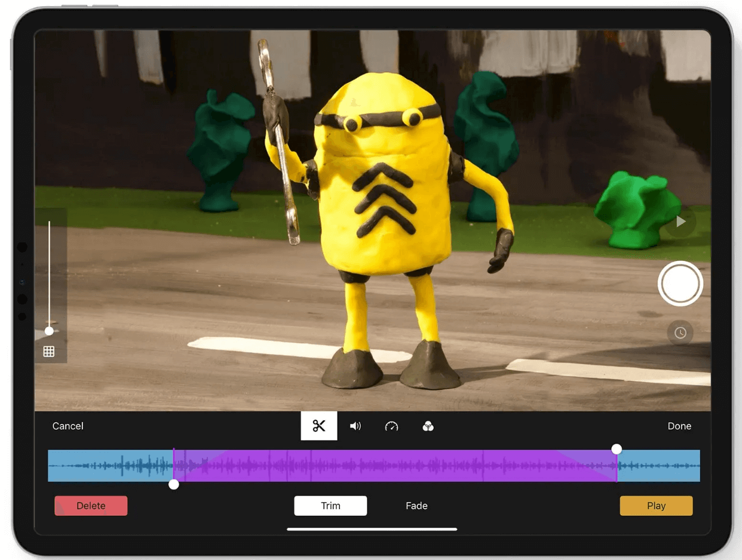Play the movie with the triangle icon
742x560 pixels.
click(680, 222)
